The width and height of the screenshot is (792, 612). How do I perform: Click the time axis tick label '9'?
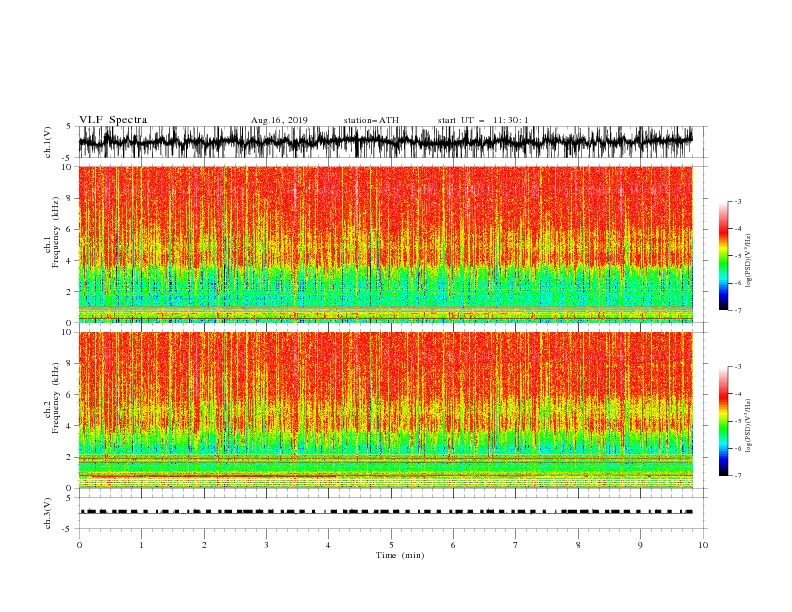(640, 545)
